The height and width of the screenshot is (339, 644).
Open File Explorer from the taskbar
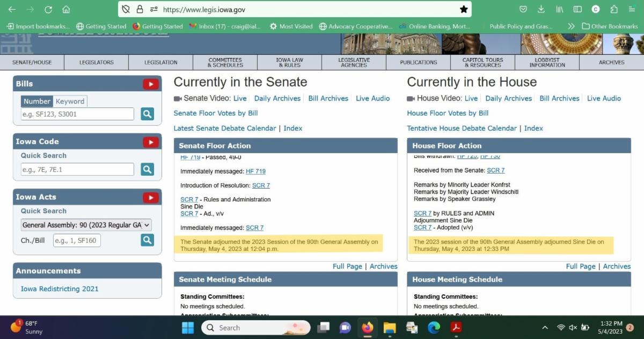point(390,328)
